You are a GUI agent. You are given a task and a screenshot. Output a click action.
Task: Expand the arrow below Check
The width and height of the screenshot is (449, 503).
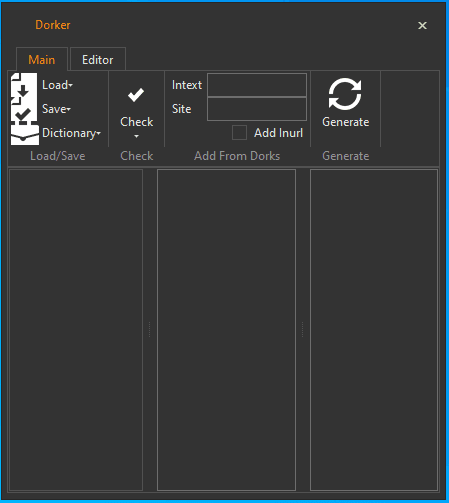pyautogui.click(x=136, y=136)
